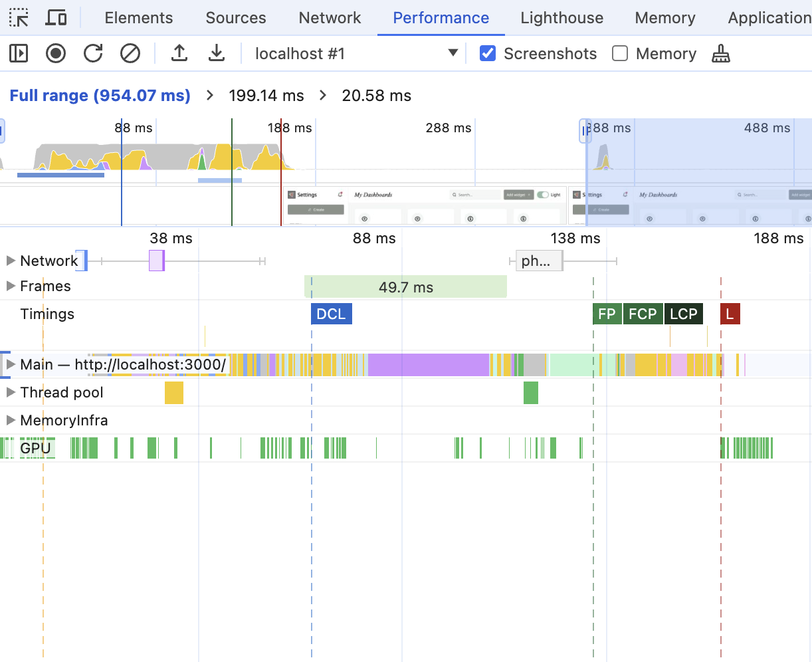This screenshot has height=662, width=812.
Task: Click the record performance profile icon
Action: point(55,53)
